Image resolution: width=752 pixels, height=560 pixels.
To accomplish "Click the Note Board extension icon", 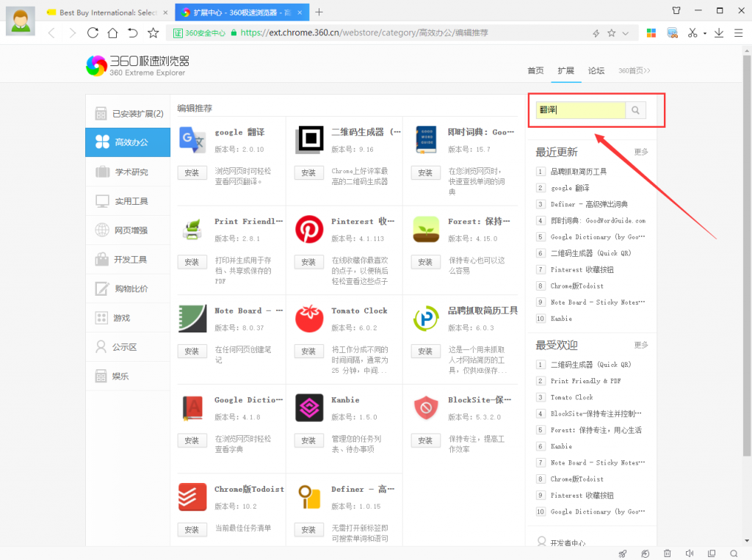I will click(x=192, y=319).
